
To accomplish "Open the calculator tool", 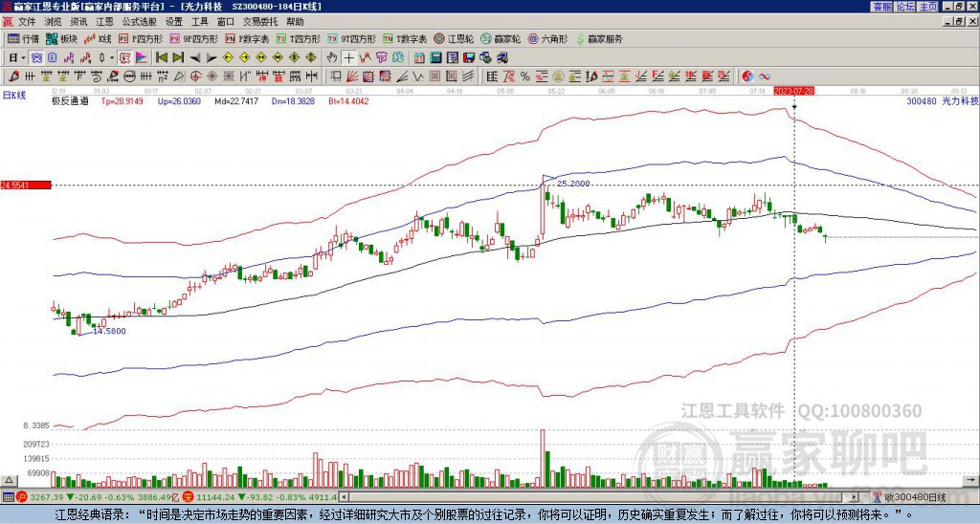I will pos(435,58).
